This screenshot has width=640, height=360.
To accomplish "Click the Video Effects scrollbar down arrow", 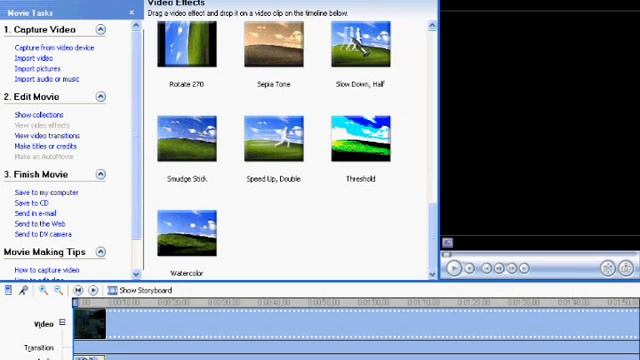I will pyautogui.click(x=432, y=275).
